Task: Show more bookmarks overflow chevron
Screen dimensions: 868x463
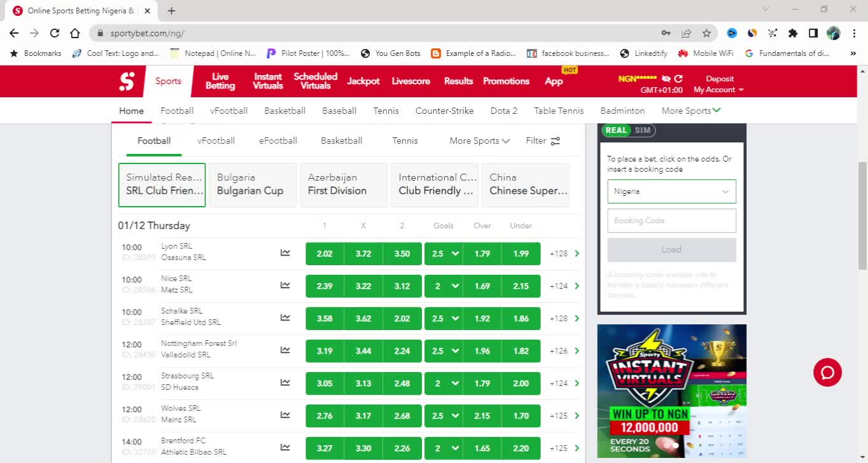Action: 853,53
